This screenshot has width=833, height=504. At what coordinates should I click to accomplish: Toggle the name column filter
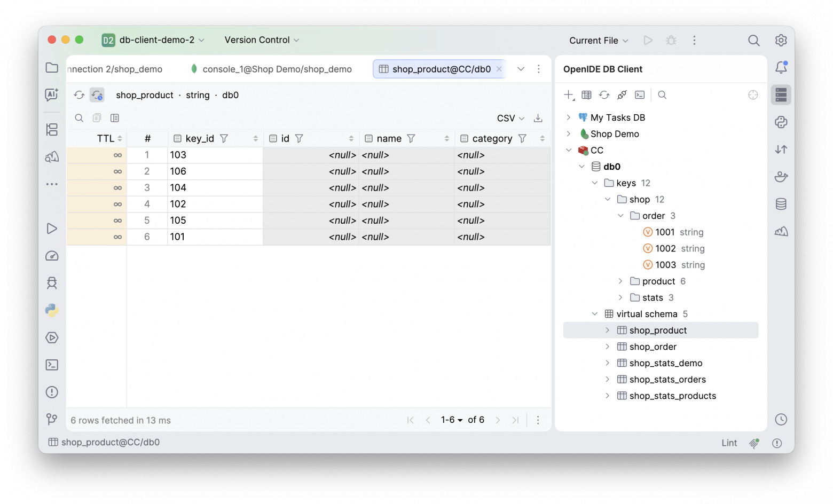[411, 139]
